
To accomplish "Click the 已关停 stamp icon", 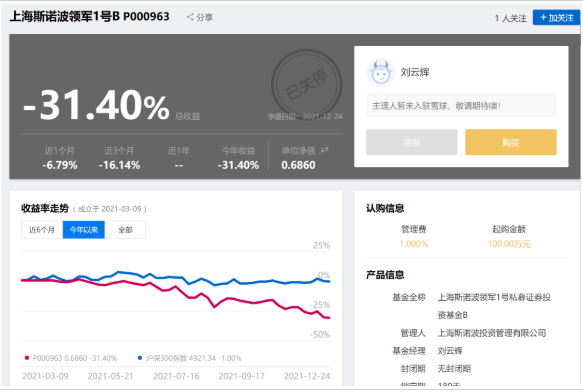I will [307, 84].
